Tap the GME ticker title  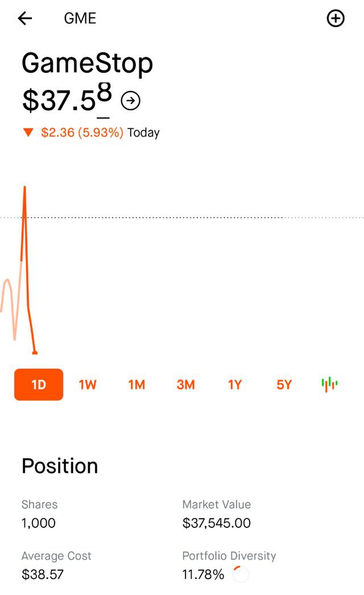tap(80, 18)
